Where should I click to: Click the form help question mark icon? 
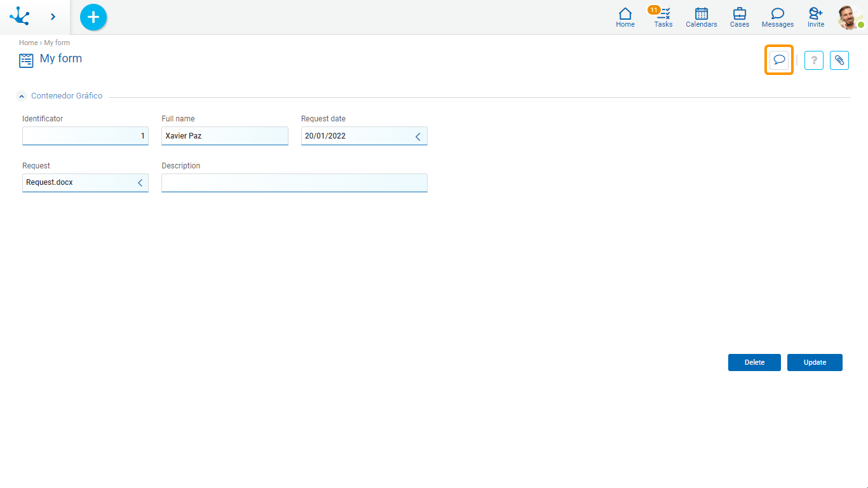(x=814, y=60)
